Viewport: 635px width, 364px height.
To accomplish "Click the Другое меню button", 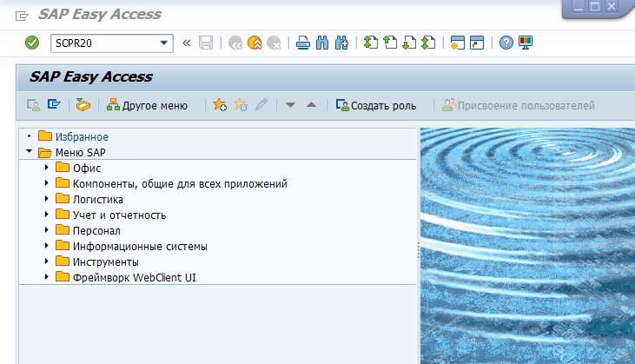I will click(147, 105).
